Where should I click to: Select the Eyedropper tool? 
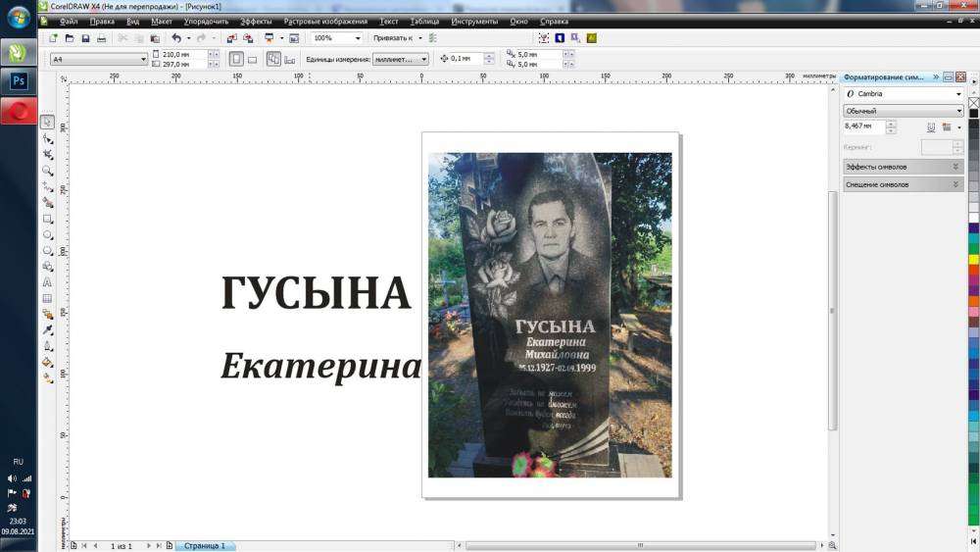point(47,330)
